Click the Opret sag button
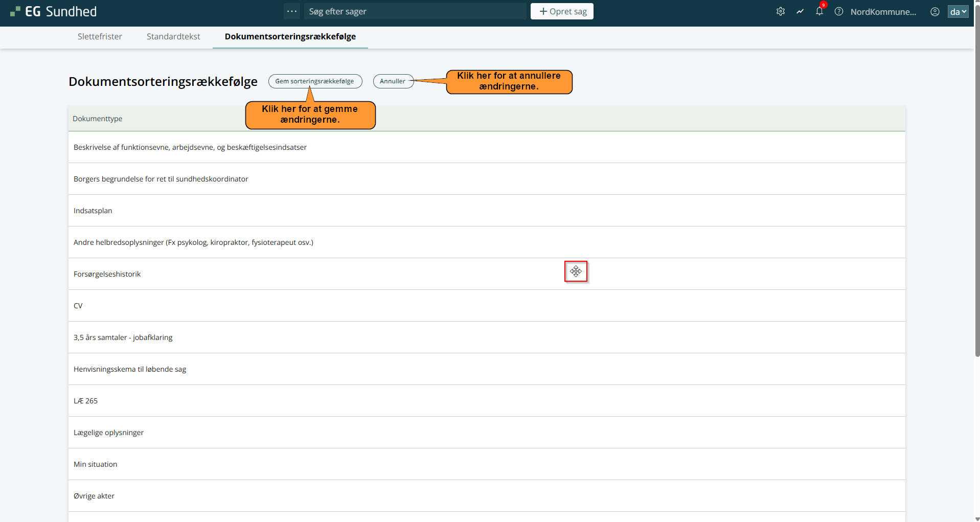980x522 pixels. pos(562,11)
